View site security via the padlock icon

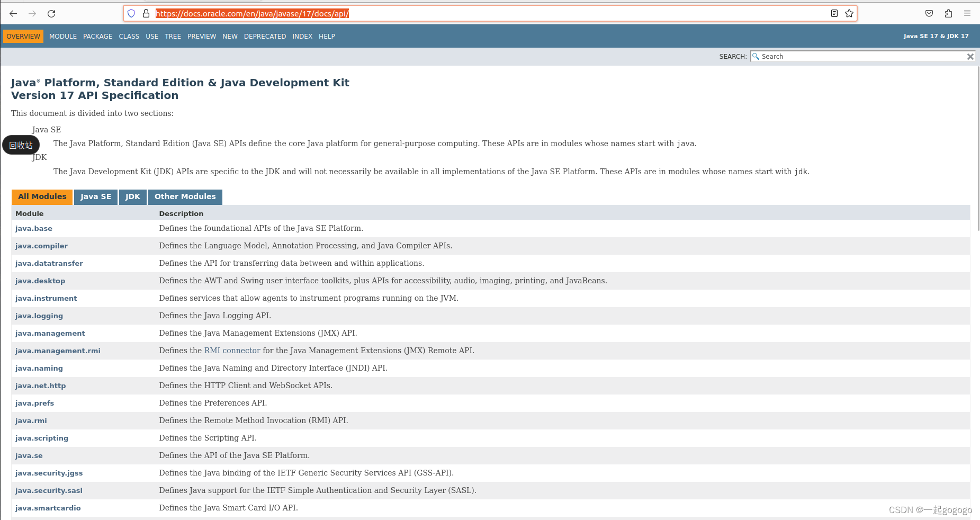click(x=146, y=13)
